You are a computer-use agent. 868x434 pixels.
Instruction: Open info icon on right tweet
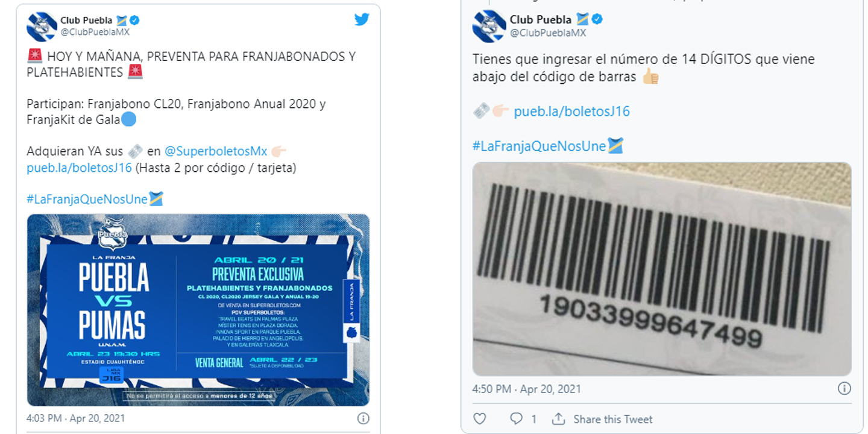[x=844, y=389]
